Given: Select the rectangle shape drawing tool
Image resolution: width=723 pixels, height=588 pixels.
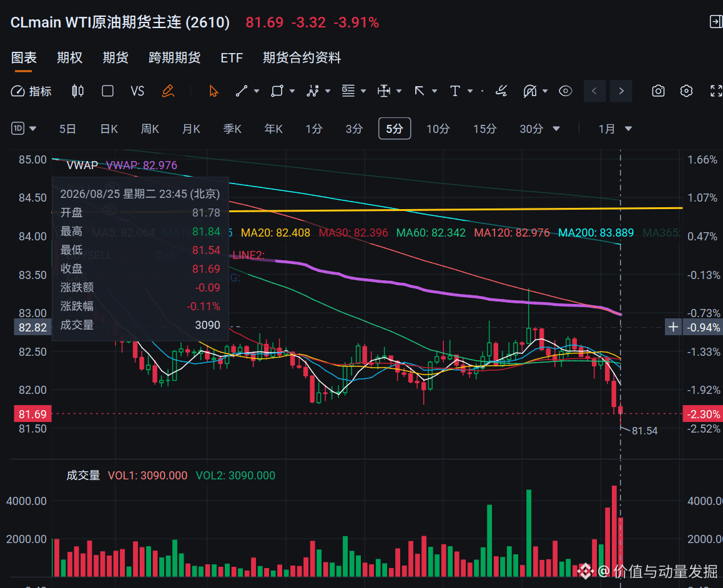Looking at the screenshot, I should (x=277, y=91).
